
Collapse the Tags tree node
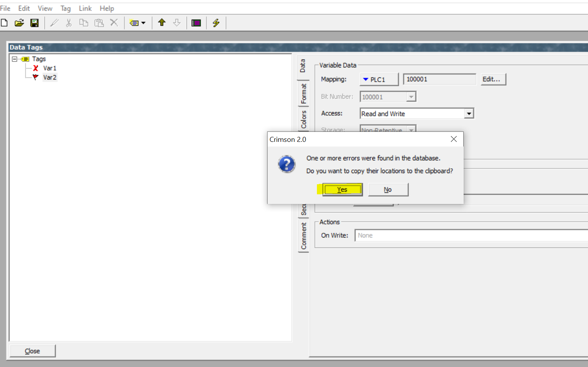(x=14, y=59)
